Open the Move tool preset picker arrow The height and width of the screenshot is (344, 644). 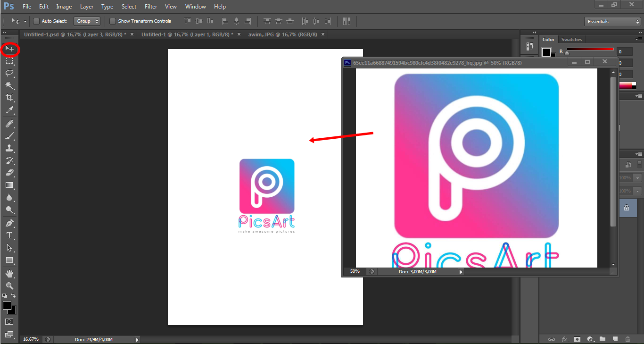pos(25,21)
